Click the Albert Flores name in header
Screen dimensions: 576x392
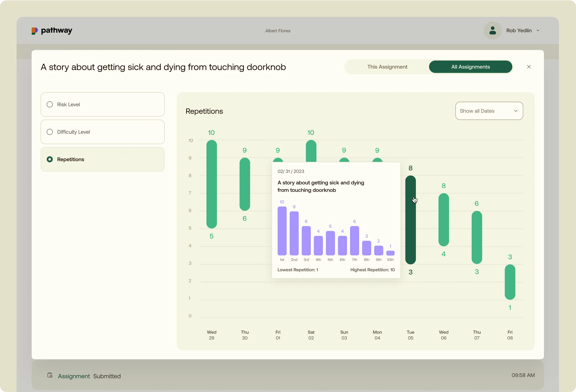pos(278,31)
